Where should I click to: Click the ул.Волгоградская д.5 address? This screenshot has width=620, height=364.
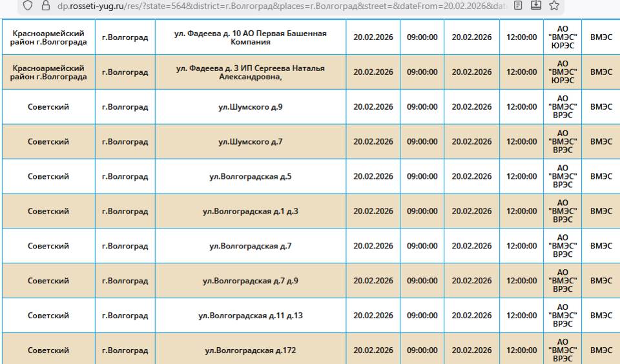coord(250,177)
